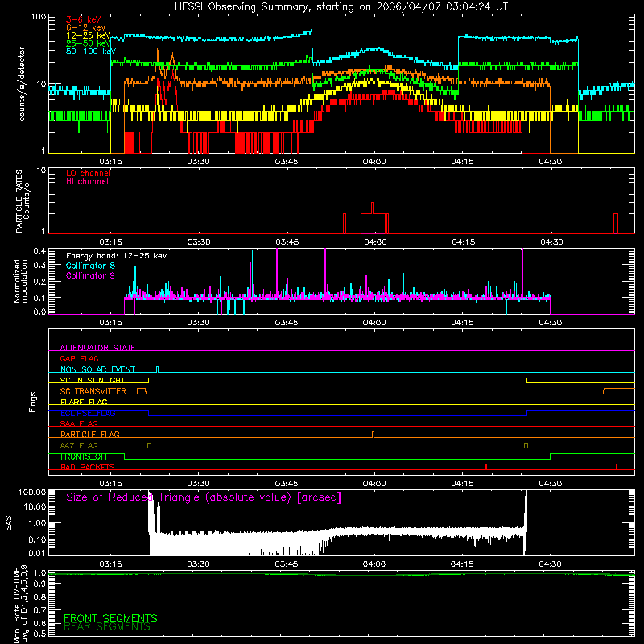Click the PARTICLE FLAG label
The image size is (644, 644).
(90, 434)
